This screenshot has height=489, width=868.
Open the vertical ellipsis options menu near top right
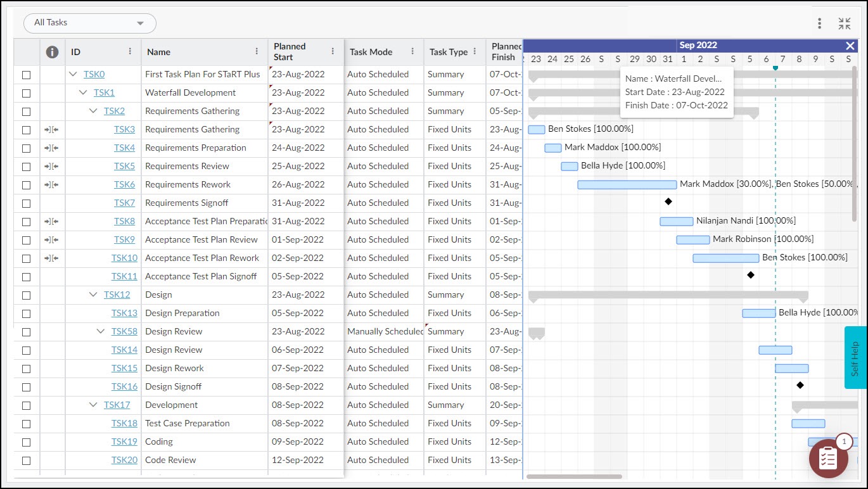point(819,23)
